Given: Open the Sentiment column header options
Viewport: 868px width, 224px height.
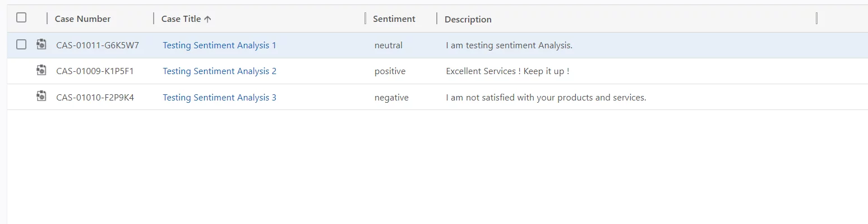Looking at the screenshot, I should tap(394, 19).
